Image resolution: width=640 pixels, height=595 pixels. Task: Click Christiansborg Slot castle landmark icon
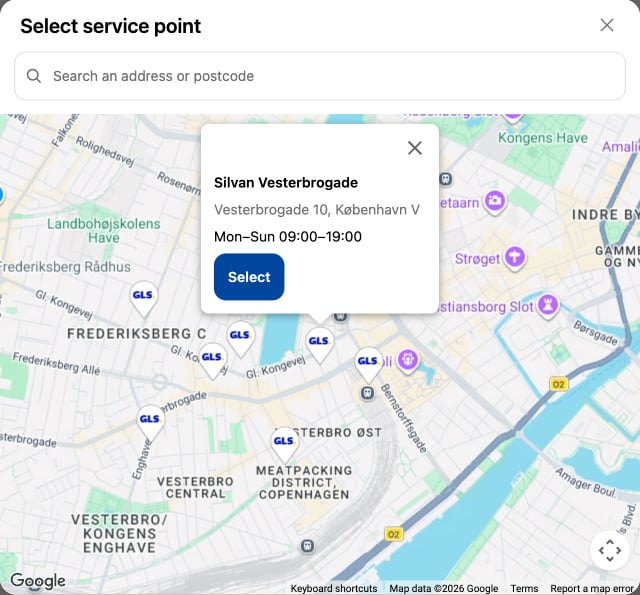548,305
